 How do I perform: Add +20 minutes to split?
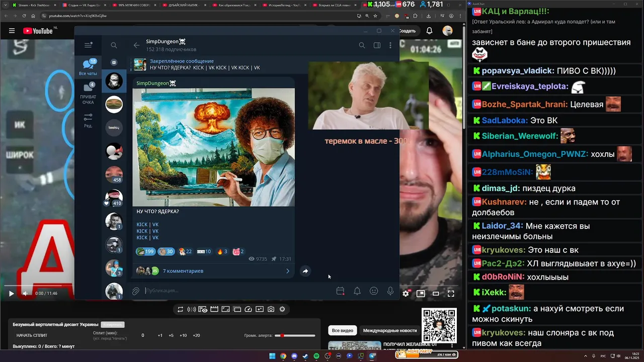point(196,335)
